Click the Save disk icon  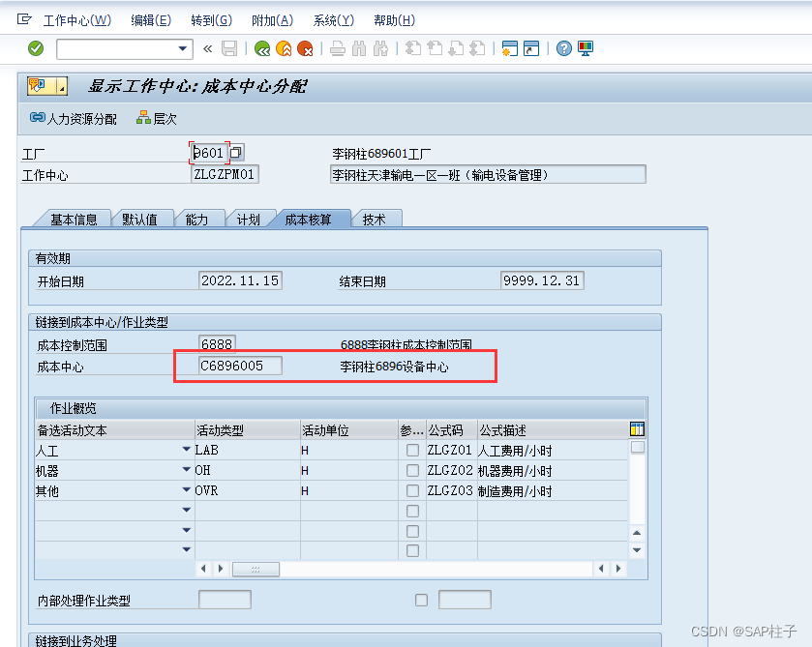[x=229, y=48]
